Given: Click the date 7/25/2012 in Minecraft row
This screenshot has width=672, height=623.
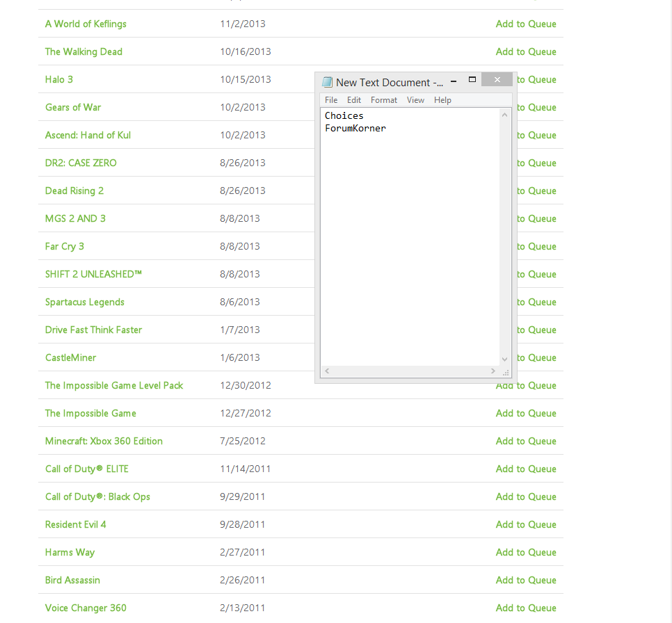Looking at the screenshot, I should point(243,442).
